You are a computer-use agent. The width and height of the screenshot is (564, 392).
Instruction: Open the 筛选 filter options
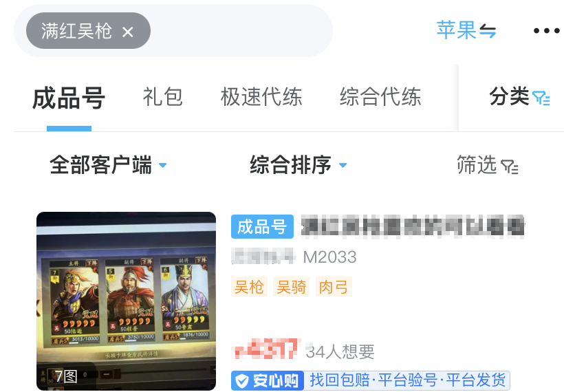[x=488, y=165]
